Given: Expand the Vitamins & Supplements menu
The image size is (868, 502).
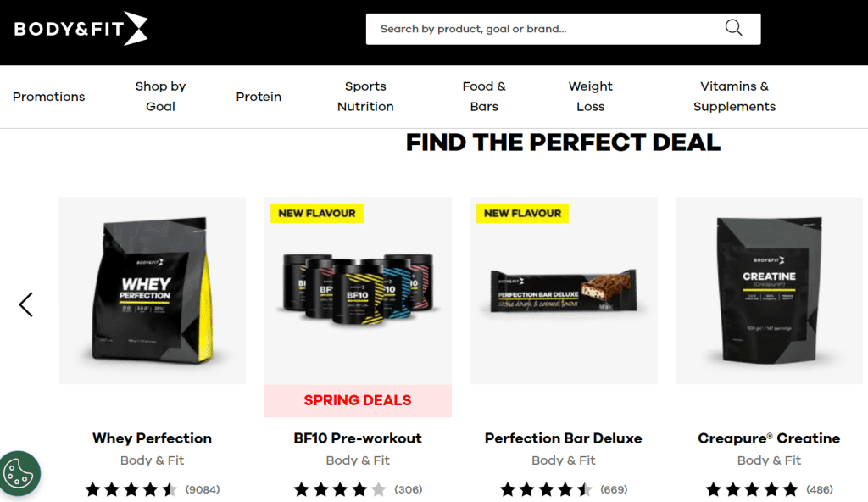Looking at the screenshot, I should click(x=735, y=97).
